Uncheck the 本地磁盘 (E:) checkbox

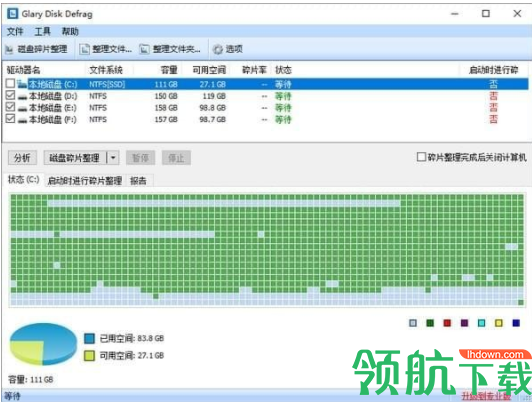(11, 107)
